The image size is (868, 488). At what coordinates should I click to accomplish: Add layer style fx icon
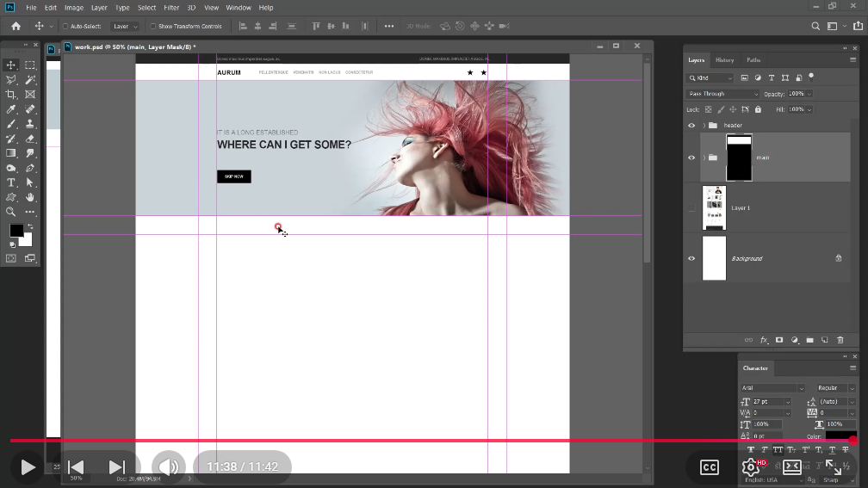coord(764,340)
